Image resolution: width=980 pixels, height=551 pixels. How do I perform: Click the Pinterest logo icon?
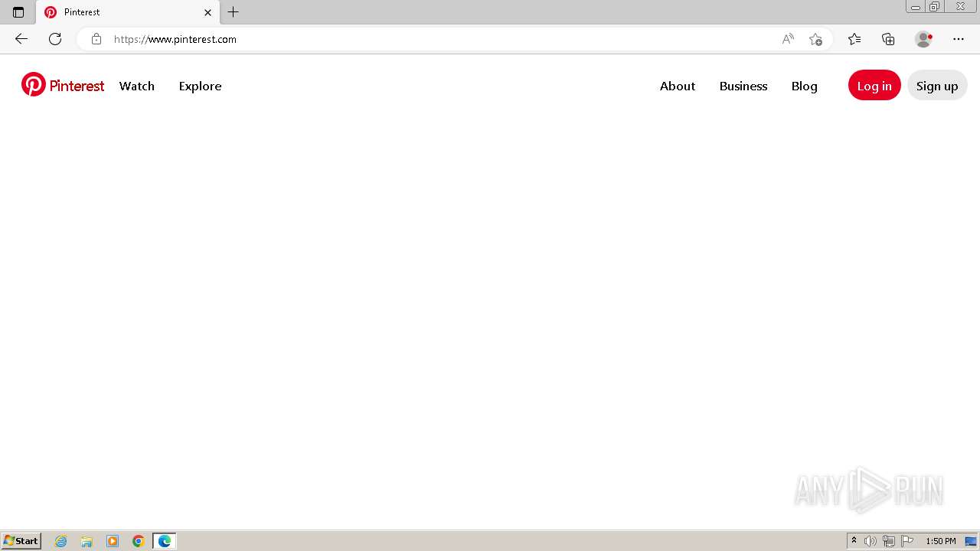tap(33, 85)
